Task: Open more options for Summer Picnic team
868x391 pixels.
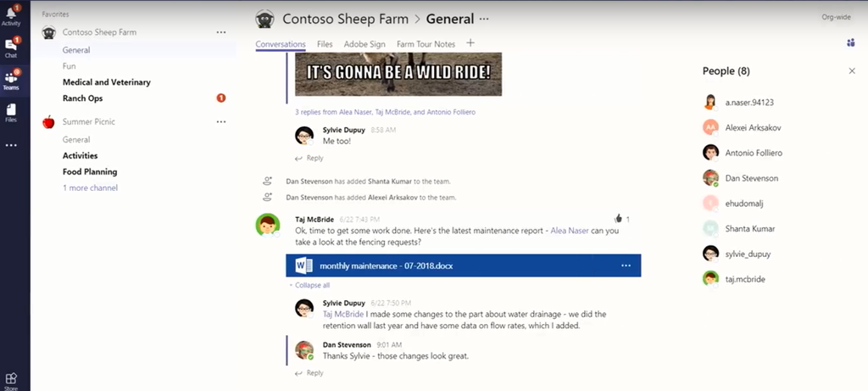Action: click(x=221, y=122)
